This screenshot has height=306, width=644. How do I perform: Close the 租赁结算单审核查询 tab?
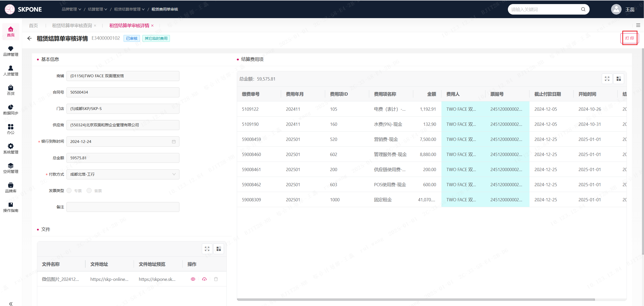[x=95, y=25]
